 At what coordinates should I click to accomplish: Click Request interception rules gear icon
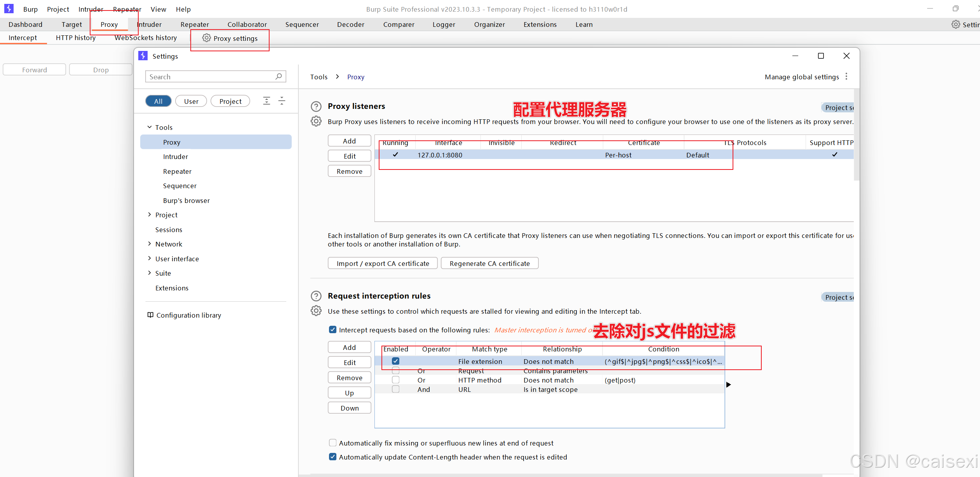(x=316, y=311)
